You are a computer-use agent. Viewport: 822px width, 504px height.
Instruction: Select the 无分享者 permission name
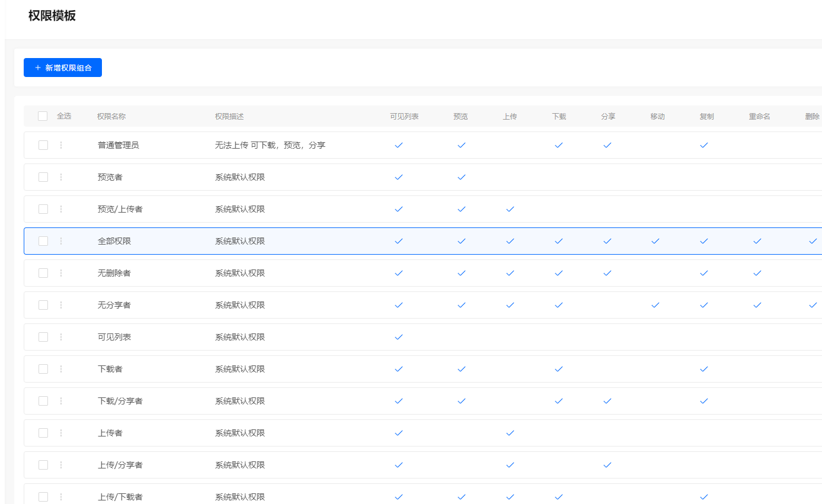click(x=114, y=305)
